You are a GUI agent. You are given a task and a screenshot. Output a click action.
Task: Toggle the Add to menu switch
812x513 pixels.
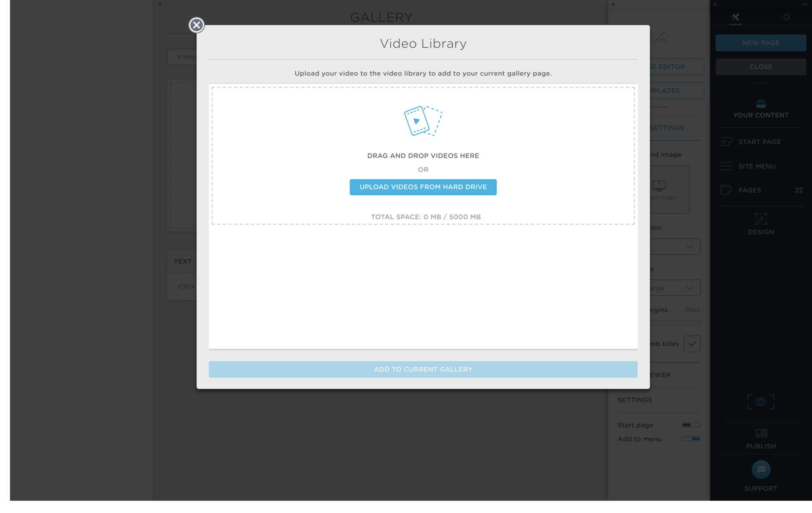click(x=691, y=439)
